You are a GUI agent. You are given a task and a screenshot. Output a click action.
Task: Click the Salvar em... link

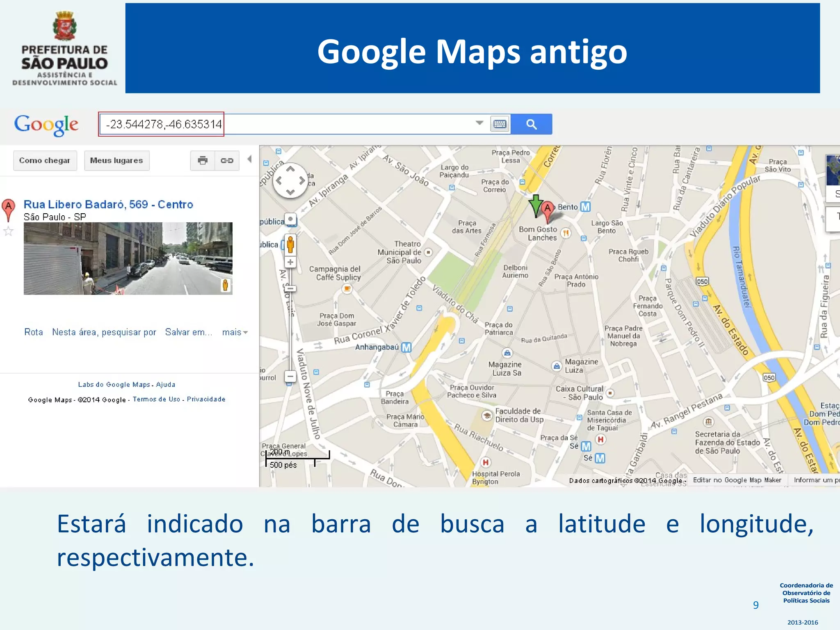(189, 332)
